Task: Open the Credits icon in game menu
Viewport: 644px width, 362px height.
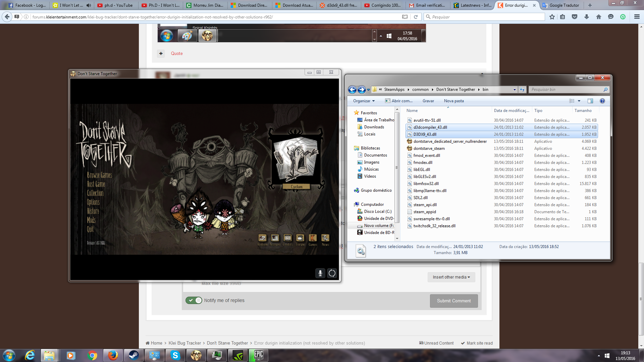Action: pyautogui.click(x=287, y=238)
